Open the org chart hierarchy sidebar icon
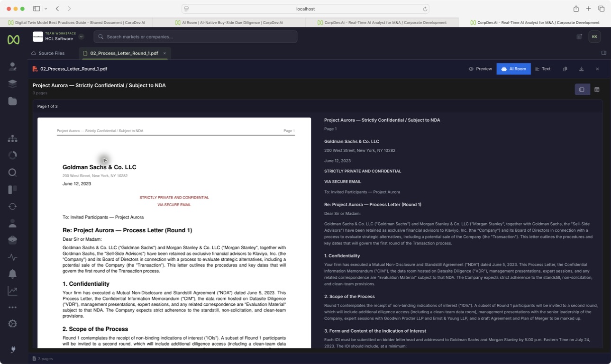Image resolution: width=611 pixels, height=364 pixels. tap(13, 138)
